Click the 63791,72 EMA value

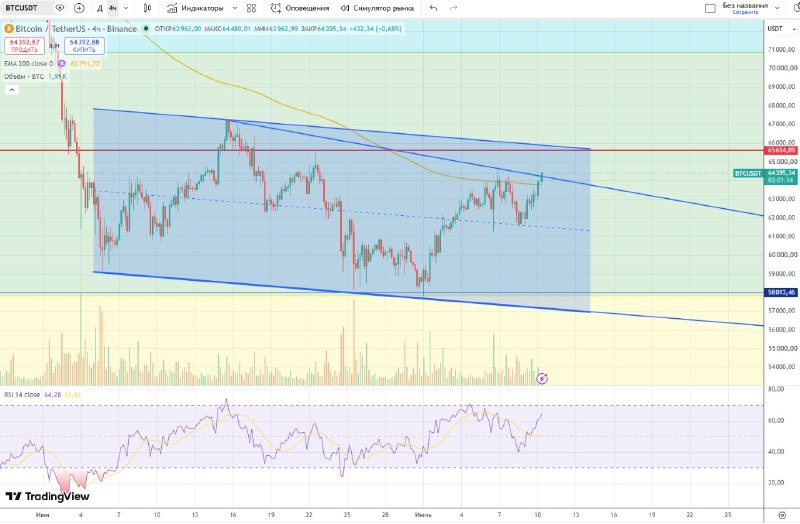coord(85,64)
